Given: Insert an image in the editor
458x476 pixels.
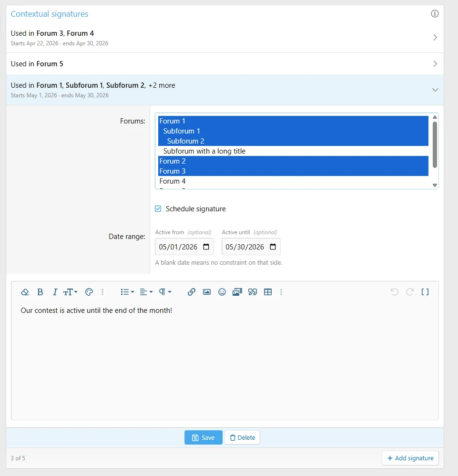Looking at the screenshot, I should 207,292.
